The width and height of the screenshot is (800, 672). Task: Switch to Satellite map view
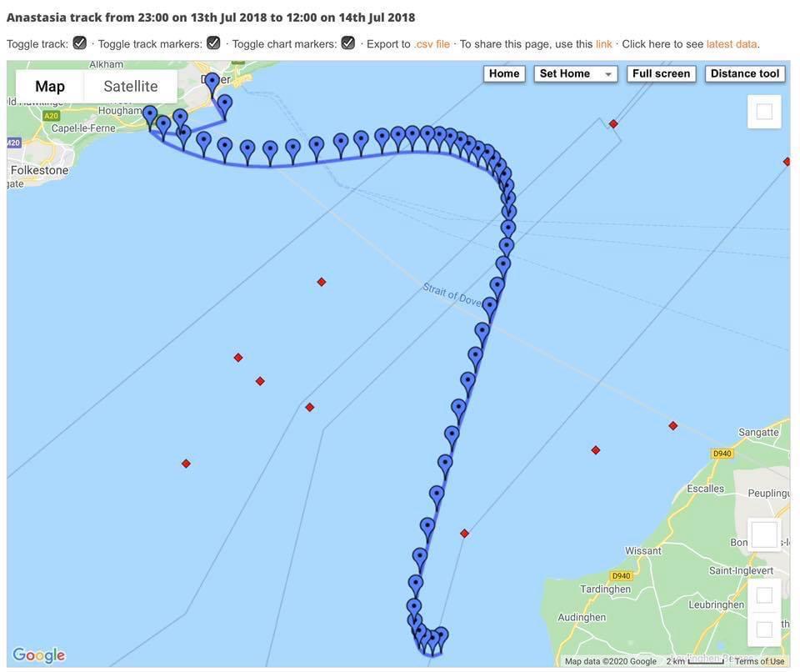(131, 87)
